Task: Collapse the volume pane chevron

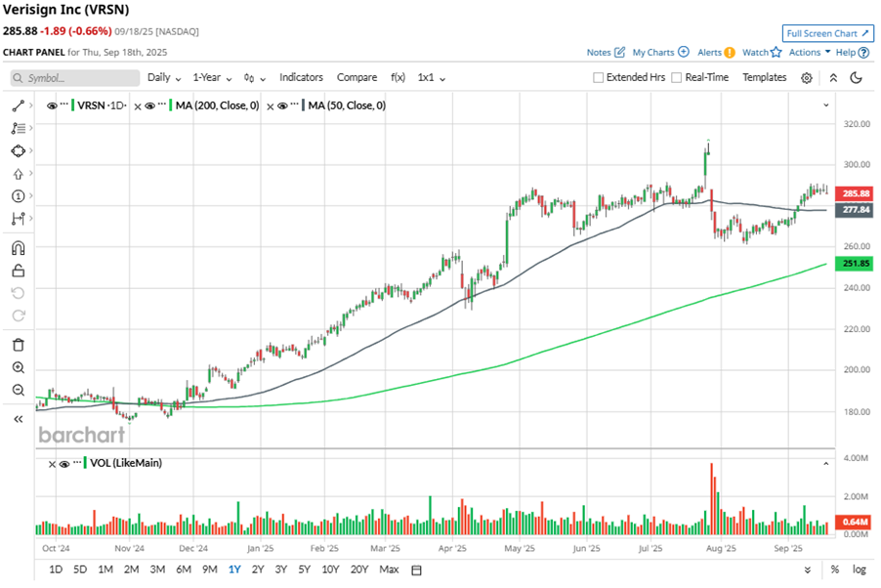Action: pyautogui.click(x=826, y=464)
